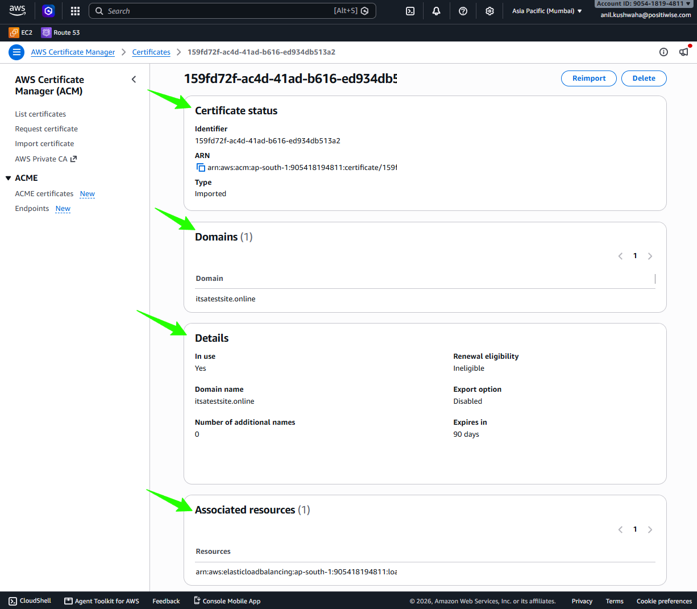Collapse the ACM side navigation
697x609 pixels.
point(134,80)
